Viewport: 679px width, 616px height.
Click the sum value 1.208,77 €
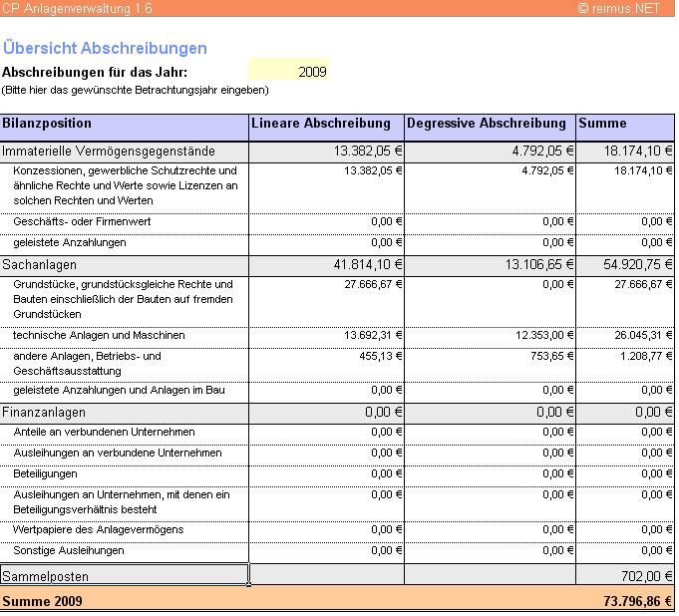[x=646, y=356]
